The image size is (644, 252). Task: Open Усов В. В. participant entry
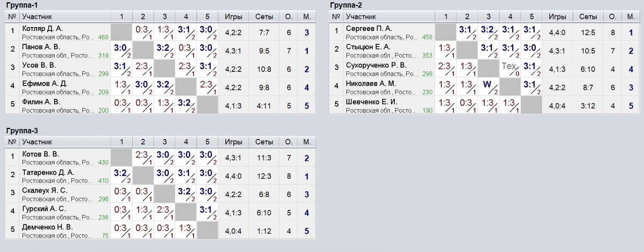tap(39, 65)
